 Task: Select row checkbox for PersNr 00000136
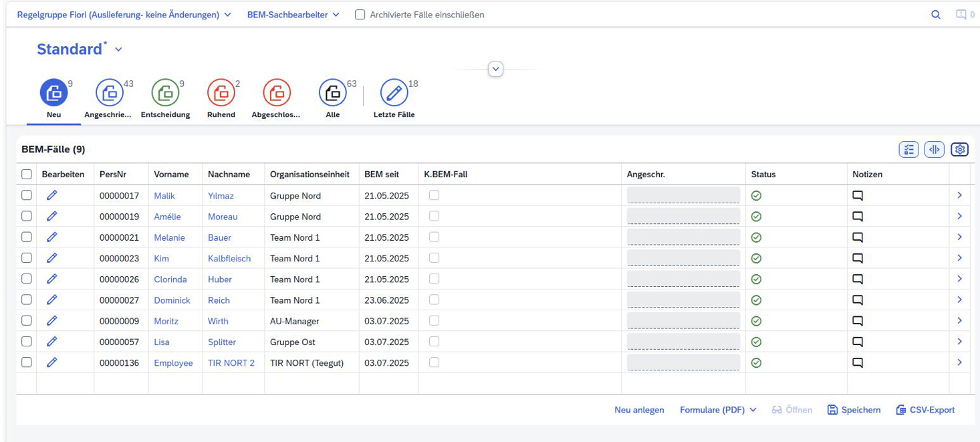tap(26, 362)
